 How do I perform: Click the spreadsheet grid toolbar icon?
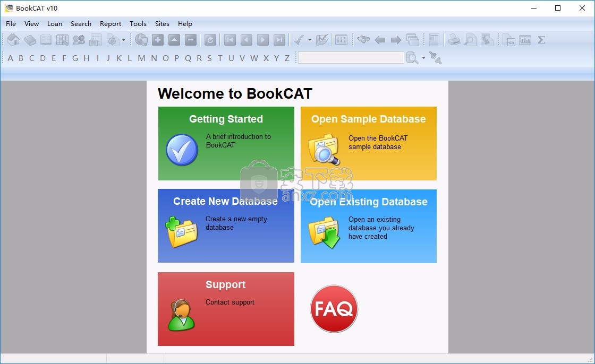(x=62, y=40)
